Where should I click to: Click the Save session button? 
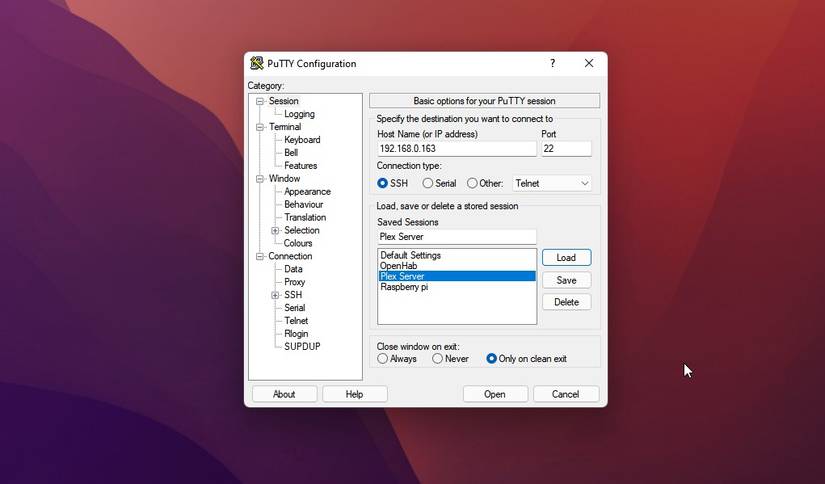click(x=567, y=280)
